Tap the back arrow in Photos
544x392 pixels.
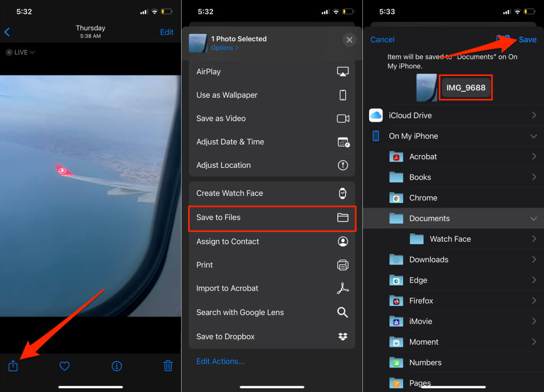[7, 32]
